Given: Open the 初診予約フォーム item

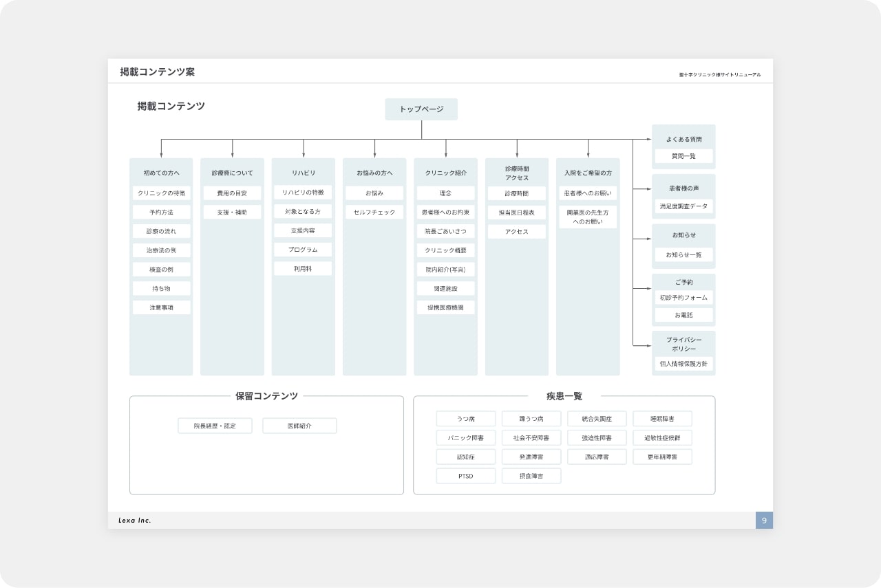Looking at the screenshot, I should point(683,298).
